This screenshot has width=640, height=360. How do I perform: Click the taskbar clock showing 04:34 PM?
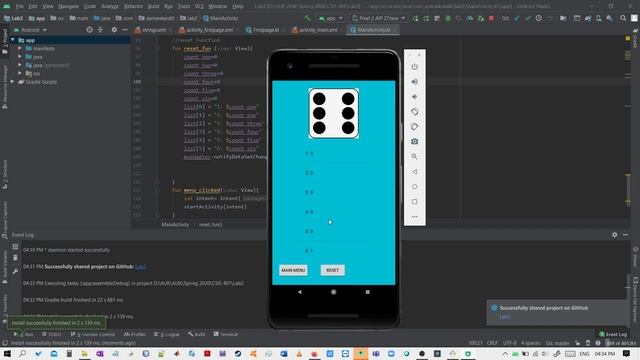[604, 354]
